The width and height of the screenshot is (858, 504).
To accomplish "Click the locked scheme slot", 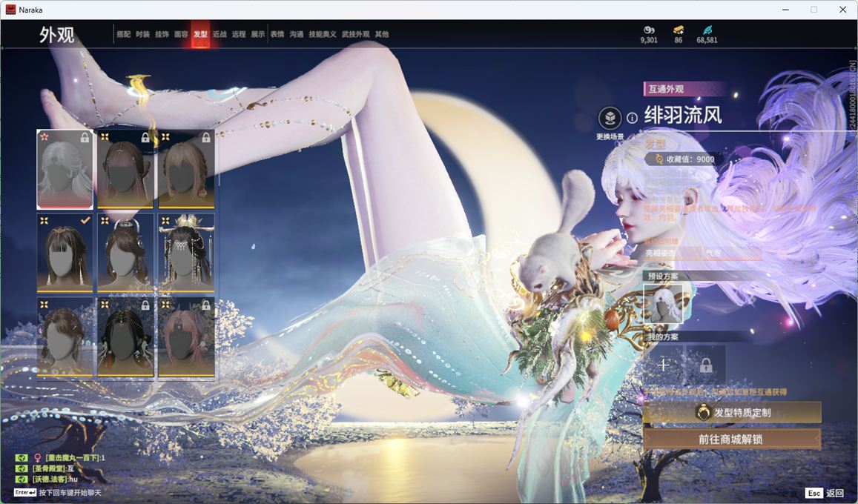I will 706,365.
